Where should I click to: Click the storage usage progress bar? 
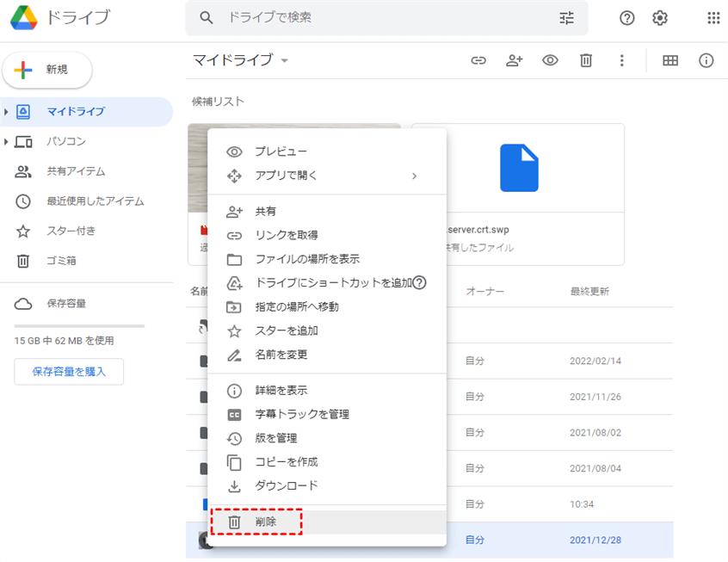click(x=79, y=326)
